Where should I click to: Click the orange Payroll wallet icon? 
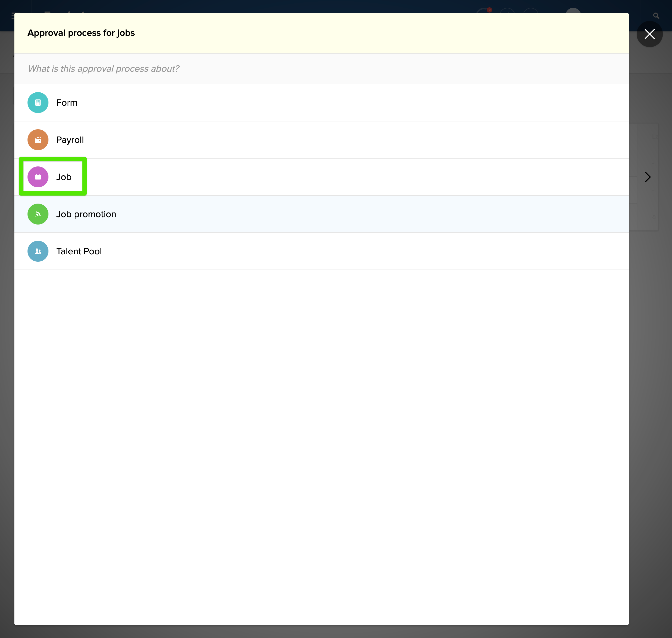(38, 140)
